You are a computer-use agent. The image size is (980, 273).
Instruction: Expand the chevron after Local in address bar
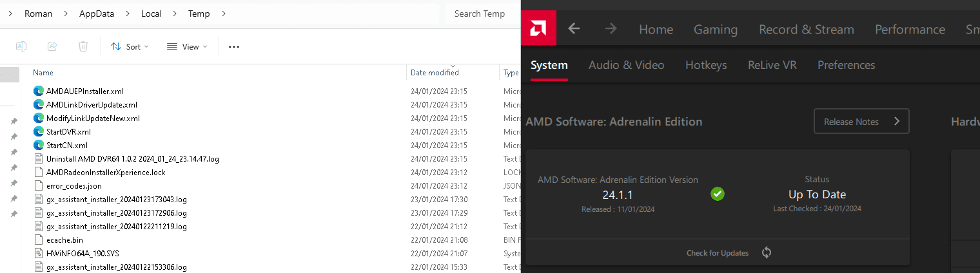pos(175,14)
